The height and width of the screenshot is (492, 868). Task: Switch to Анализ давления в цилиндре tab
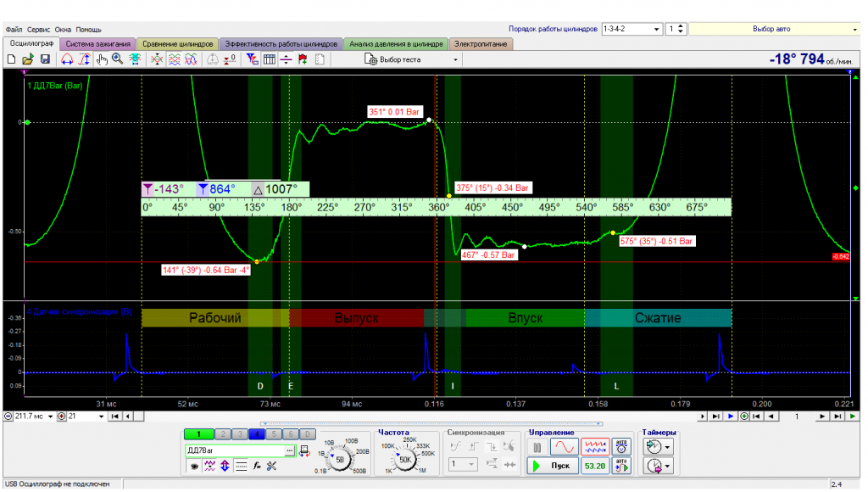(x=396, y=44)
